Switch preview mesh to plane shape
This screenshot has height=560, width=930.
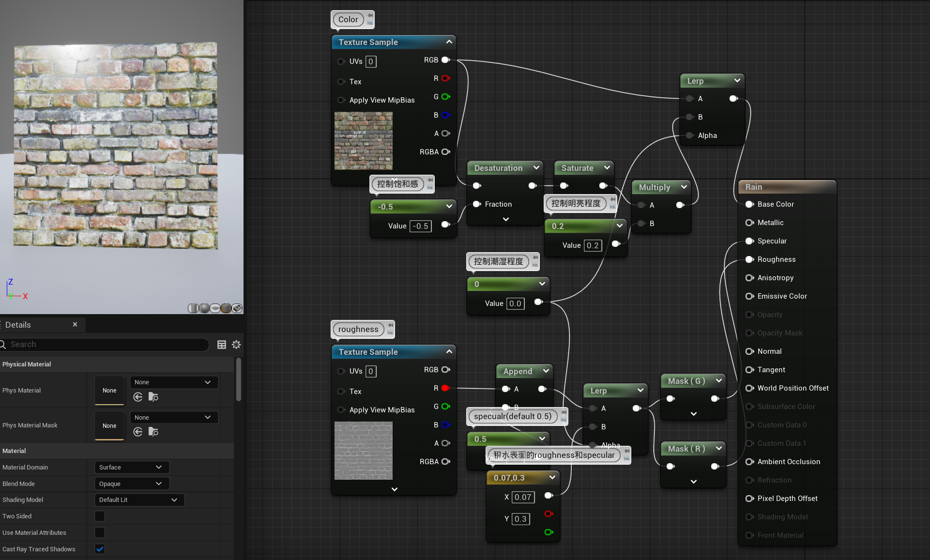215,308
